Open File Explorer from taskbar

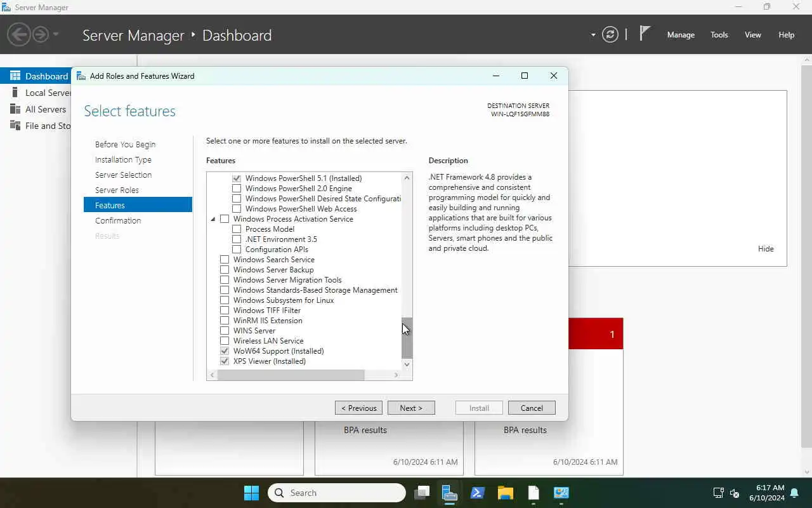click(506, 493)
